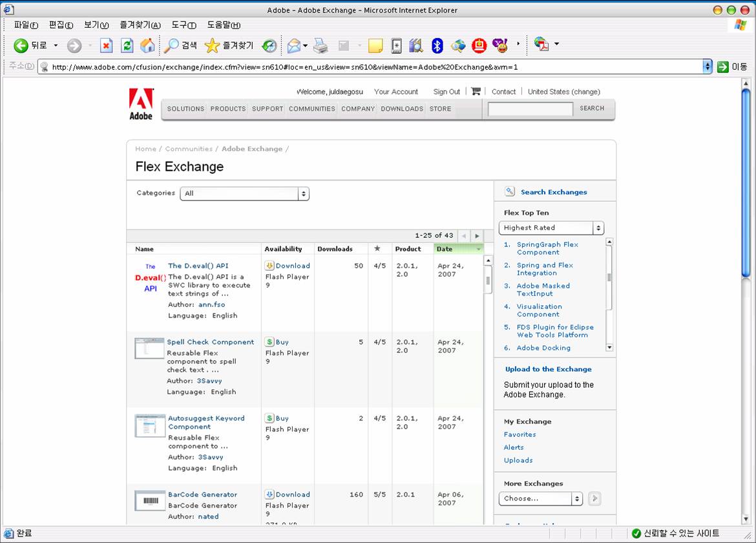Click the Sign Out link
The width and height of the screenshot is (756, 543).
[x=446, y=92]
